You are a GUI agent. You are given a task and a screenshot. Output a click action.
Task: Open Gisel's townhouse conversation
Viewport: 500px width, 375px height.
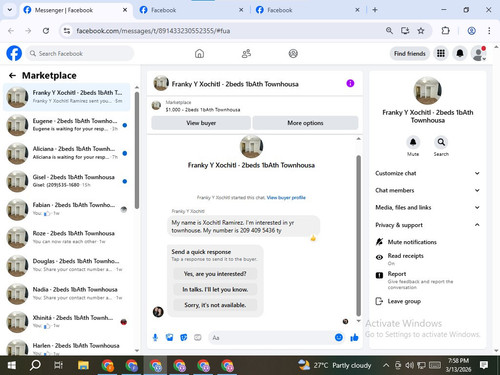66,181
